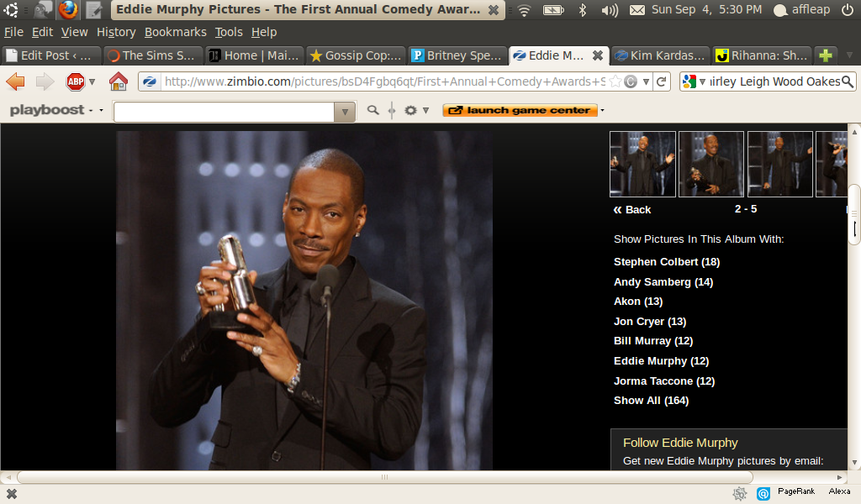Click the Zimbio site identity icon
Viewport: 861px width, 504px height.
[150, 81]
